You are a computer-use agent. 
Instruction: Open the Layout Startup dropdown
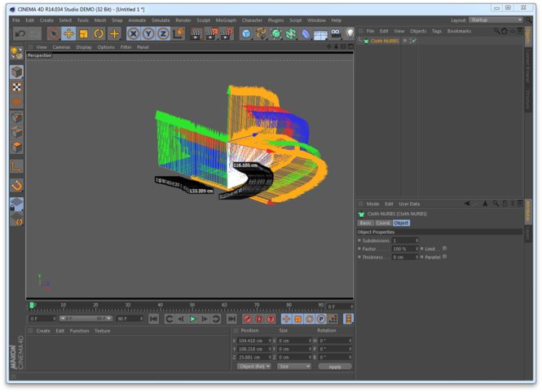point(496,20)
